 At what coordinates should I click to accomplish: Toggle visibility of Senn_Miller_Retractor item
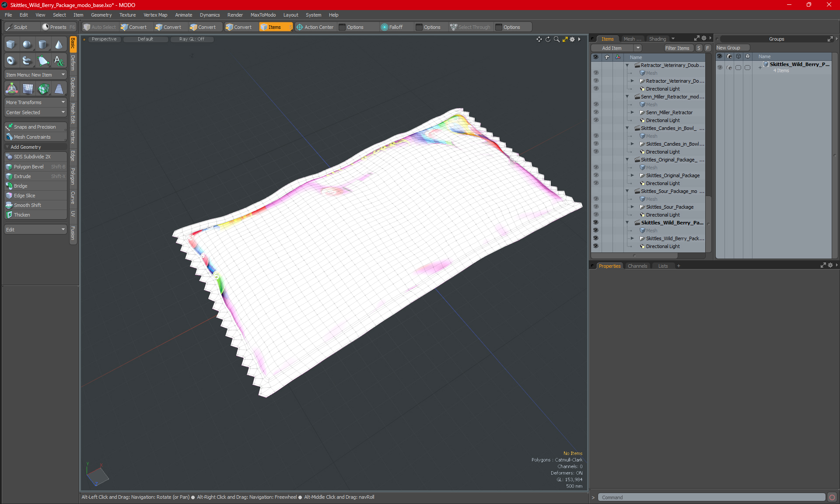click(x=595, y=112)
